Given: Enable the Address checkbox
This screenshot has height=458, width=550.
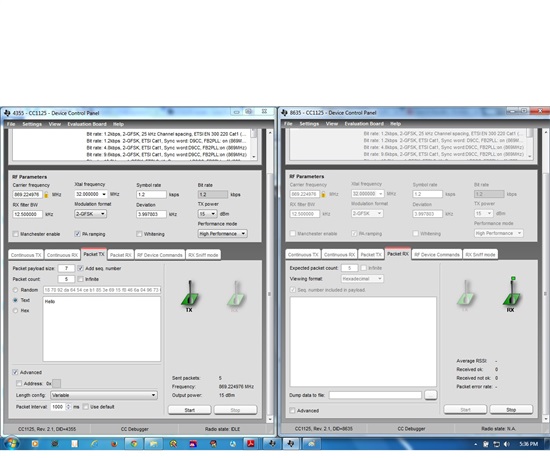Looking at the screenshot, I should tap(19, 384).
